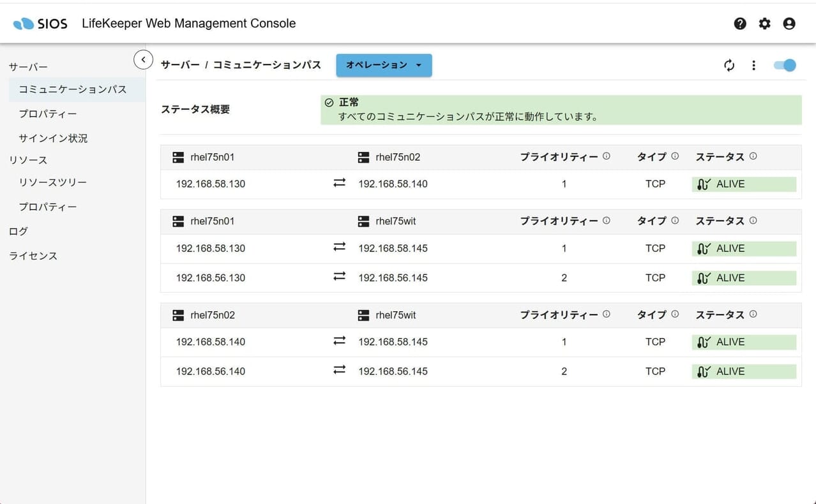Open ログ in sidebar
The height and width of the screenshot is (504, 816).
(19, 231)
